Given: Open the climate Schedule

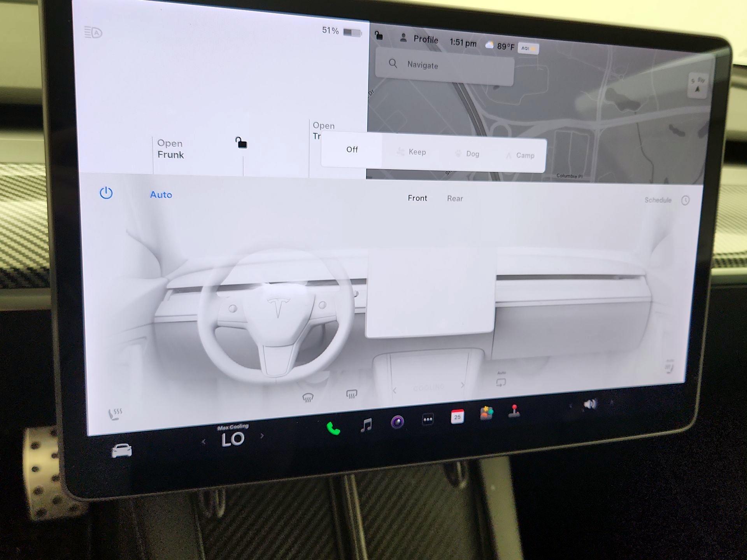Looking at the screenshot, I should (x=658, y=200).
